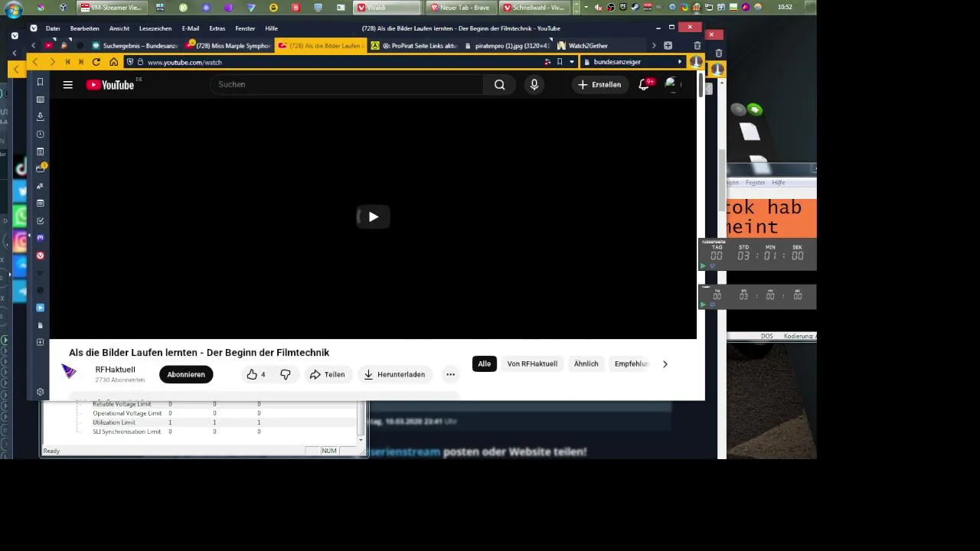The image size is (980, 551).
Task: Open the Mastodon web panel
Action: click(41, 238)
